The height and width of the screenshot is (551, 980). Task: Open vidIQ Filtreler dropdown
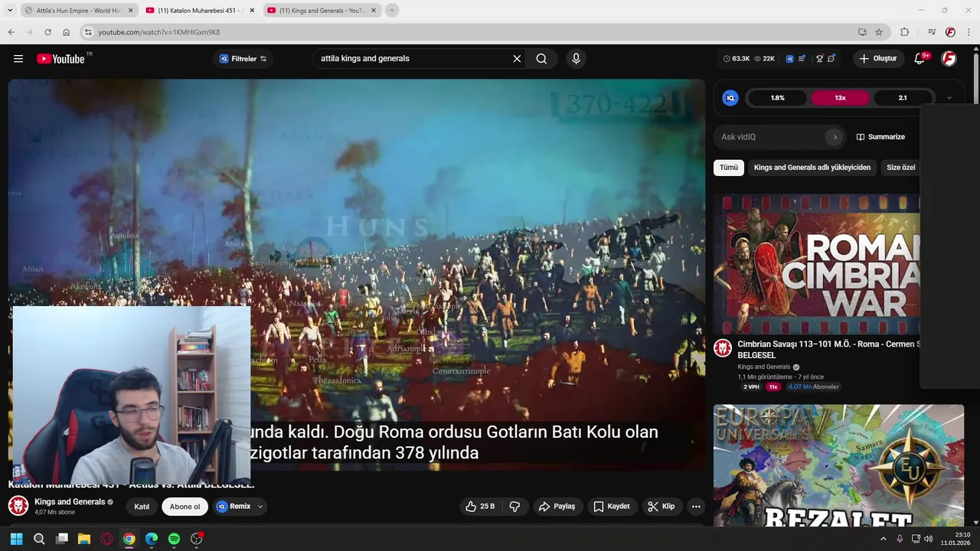coord(243,59)
